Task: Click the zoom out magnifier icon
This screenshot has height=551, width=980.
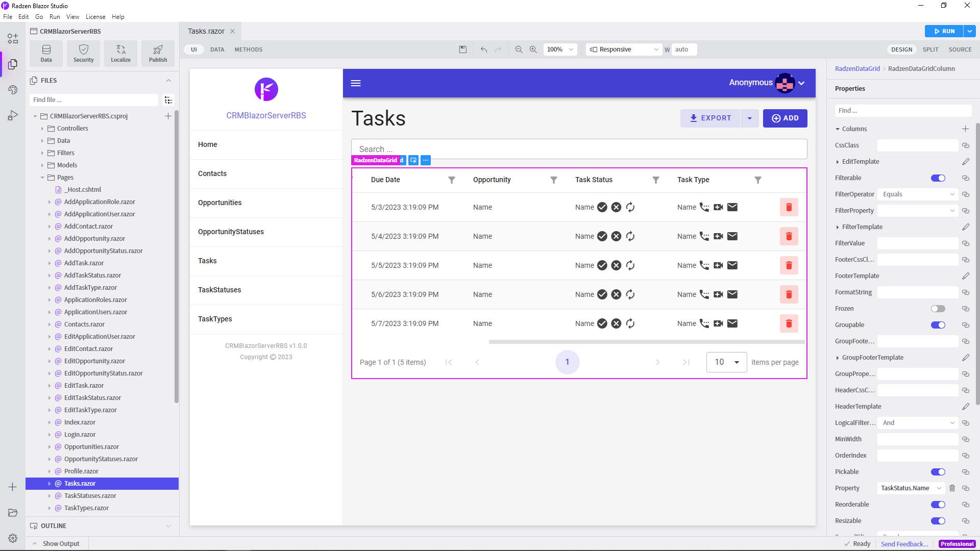Action: point(519,49)
